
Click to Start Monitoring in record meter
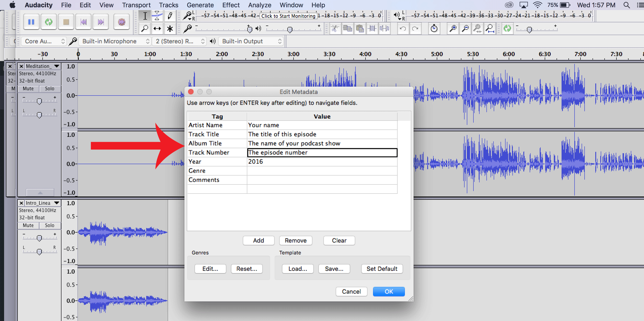click(x=288, y=16)
